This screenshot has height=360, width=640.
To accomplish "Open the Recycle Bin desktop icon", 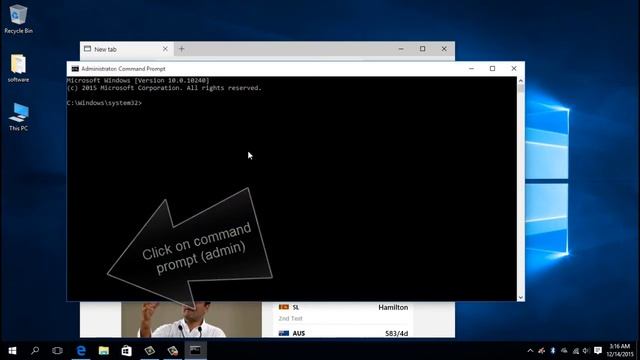I will [18, 19].
